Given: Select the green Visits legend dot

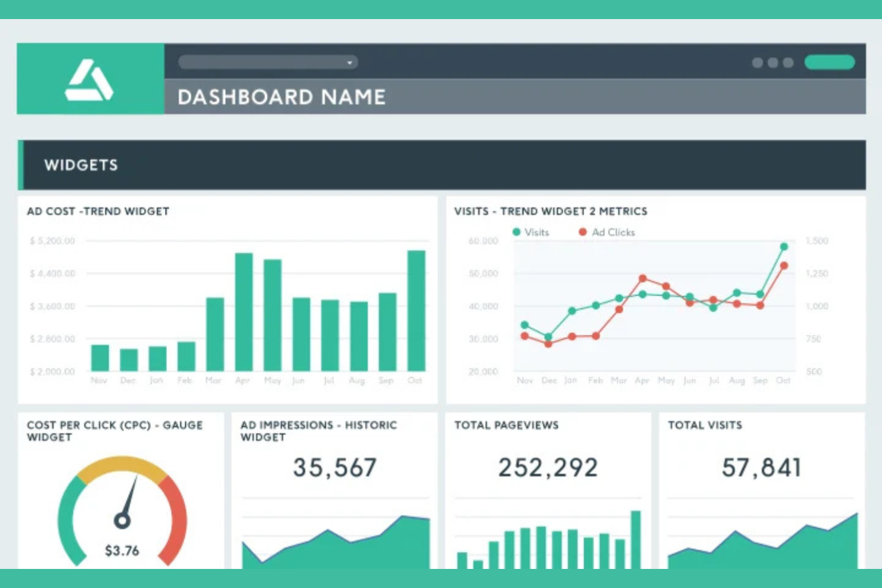Looking at the screenshot, I should pos(516,232).
